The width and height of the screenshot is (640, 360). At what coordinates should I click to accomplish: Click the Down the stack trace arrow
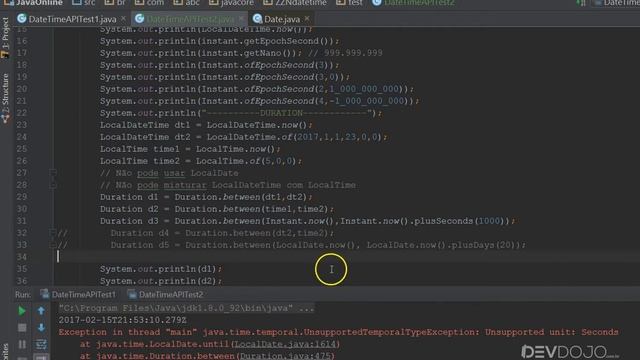[41, 328]
